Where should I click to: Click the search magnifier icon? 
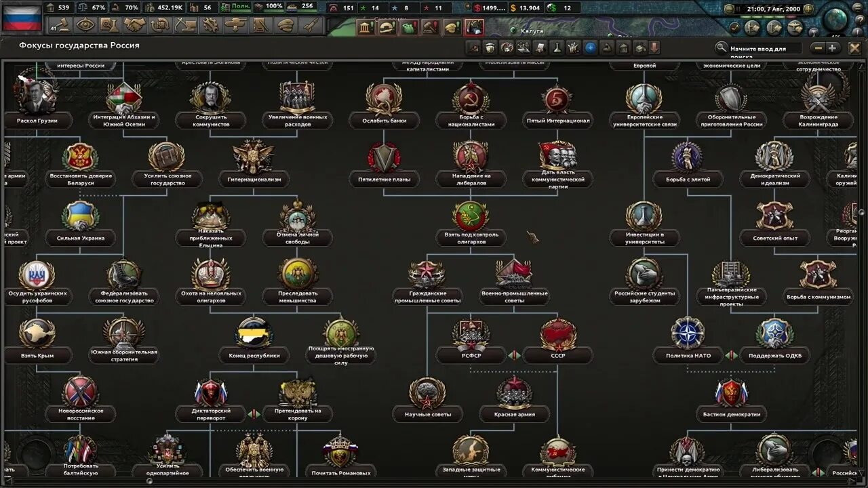coord(722,48)
